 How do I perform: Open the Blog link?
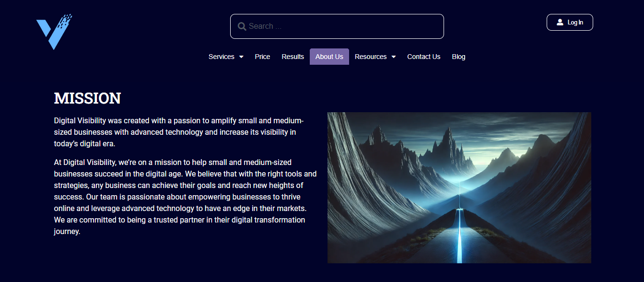coord(458,57)
